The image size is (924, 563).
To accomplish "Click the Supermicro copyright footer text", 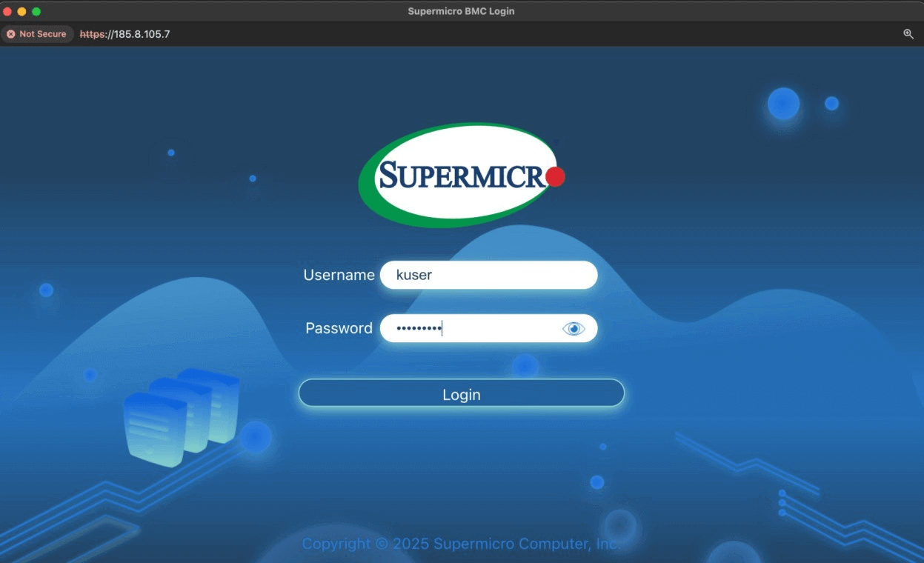I will click(461, 544).
